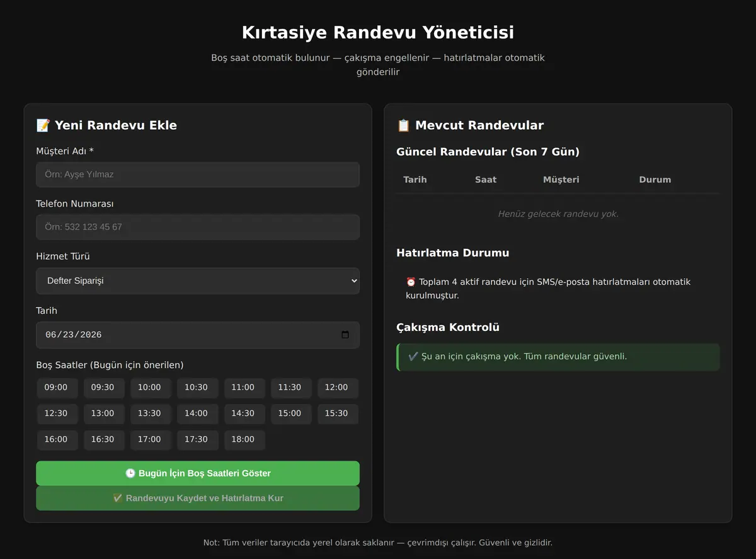Select the 13:30 time slot
This screenshot has width=756, height=559.
click(149, 413)
